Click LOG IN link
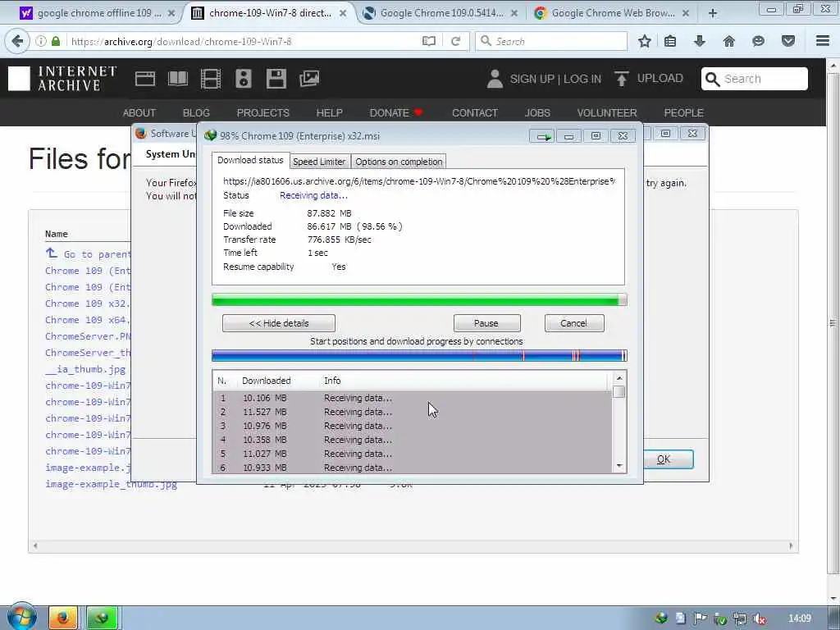Viewport: 840px width, 630px height. [582, 79]
